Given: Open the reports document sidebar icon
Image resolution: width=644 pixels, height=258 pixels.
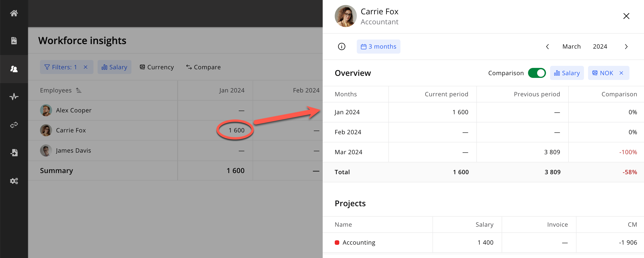Looking at the screenshot, I should pos(14,41).
